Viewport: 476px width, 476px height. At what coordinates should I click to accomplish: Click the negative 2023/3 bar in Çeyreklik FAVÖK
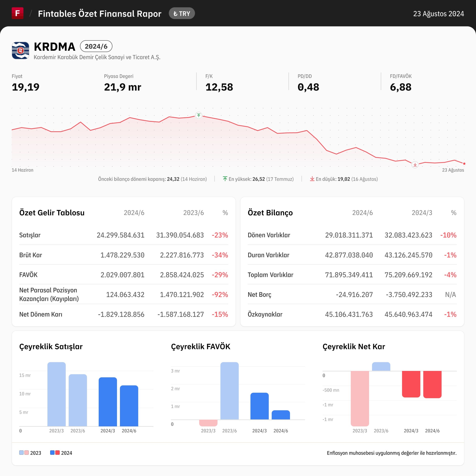coord(208,423)
